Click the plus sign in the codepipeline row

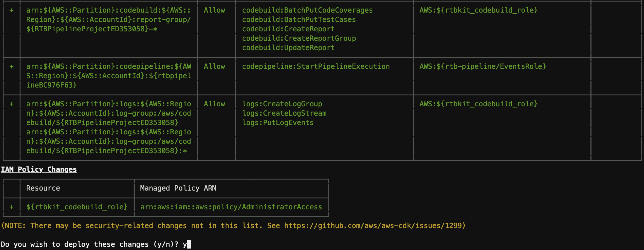pyautogui.click(x=11, y=66)
